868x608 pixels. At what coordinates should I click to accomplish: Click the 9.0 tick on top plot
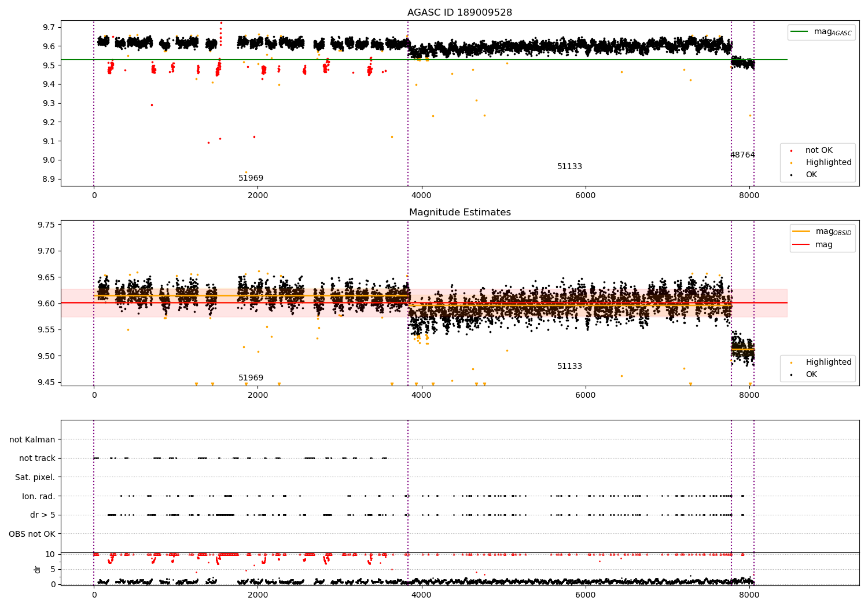(49, 160)
